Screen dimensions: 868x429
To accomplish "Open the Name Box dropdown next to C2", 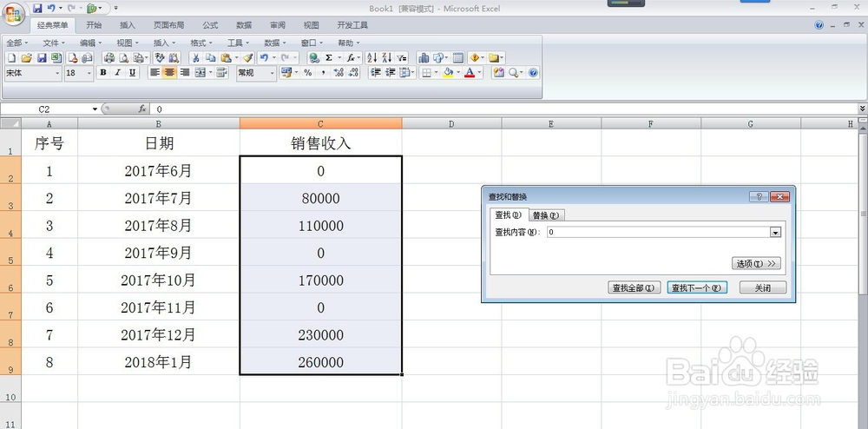I will (95, 109).
